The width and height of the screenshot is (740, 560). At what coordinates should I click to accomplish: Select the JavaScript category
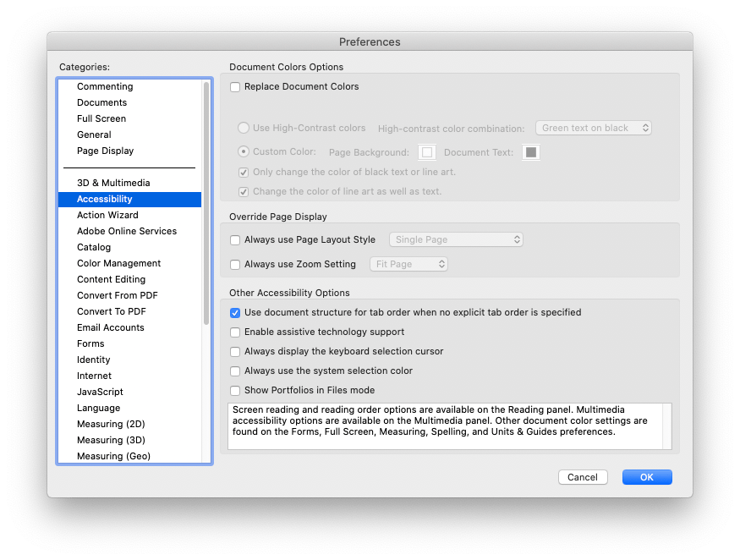[x=99, y=392]
